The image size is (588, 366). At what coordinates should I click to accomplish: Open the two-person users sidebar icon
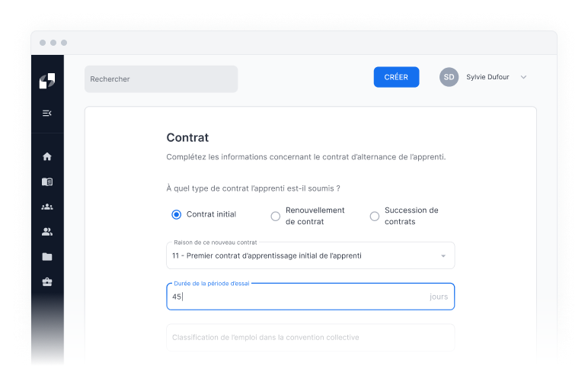pyautogui.click(x=47, y=232)
